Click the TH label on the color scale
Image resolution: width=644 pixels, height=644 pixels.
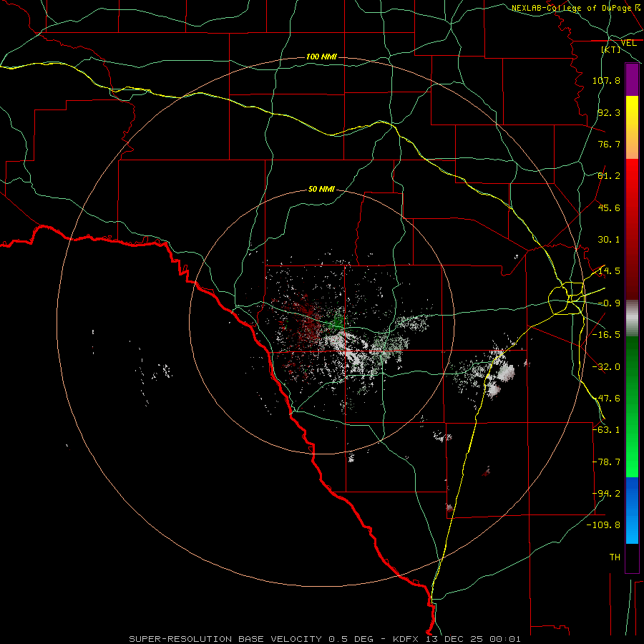615,557
